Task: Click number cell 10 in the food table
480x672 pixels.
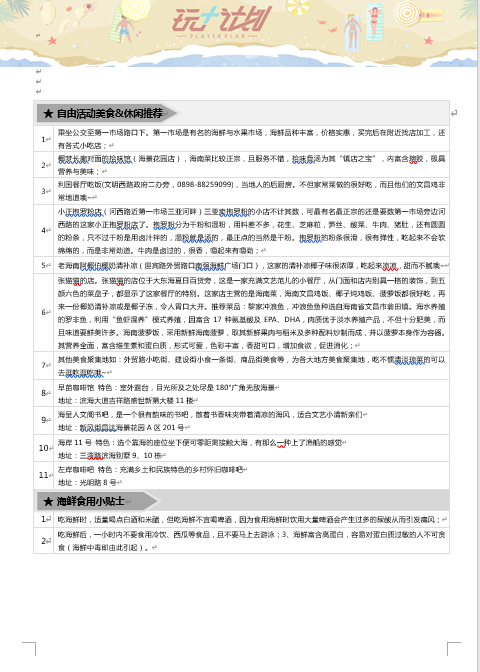Action: point(44,448)
